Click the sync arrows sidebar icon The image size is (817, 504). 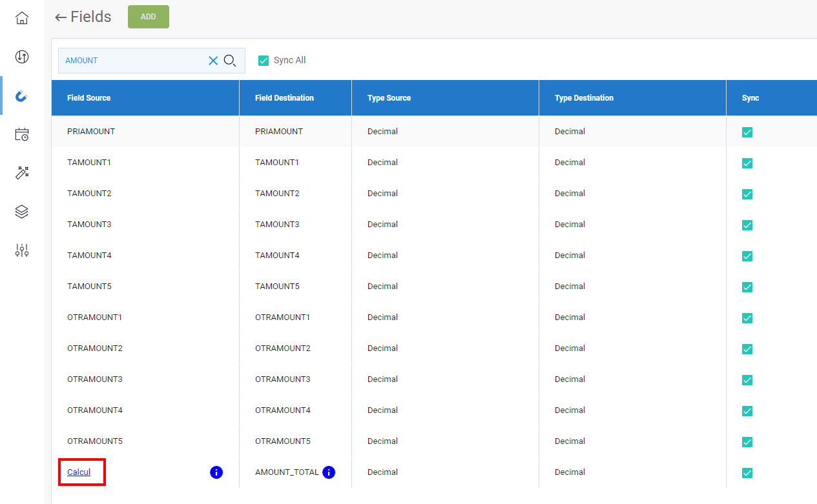tap(22, 57)
